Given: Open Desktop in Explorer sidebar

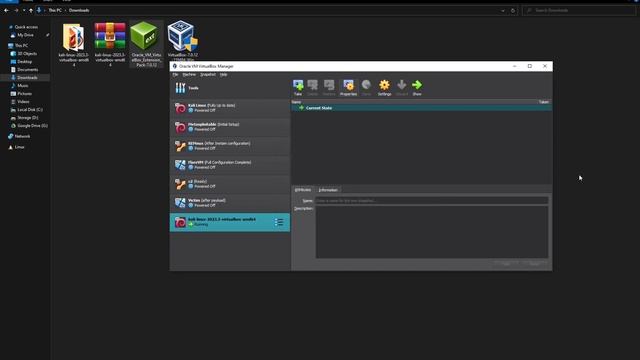Looking at the screenshot, I should coord(24,62).
